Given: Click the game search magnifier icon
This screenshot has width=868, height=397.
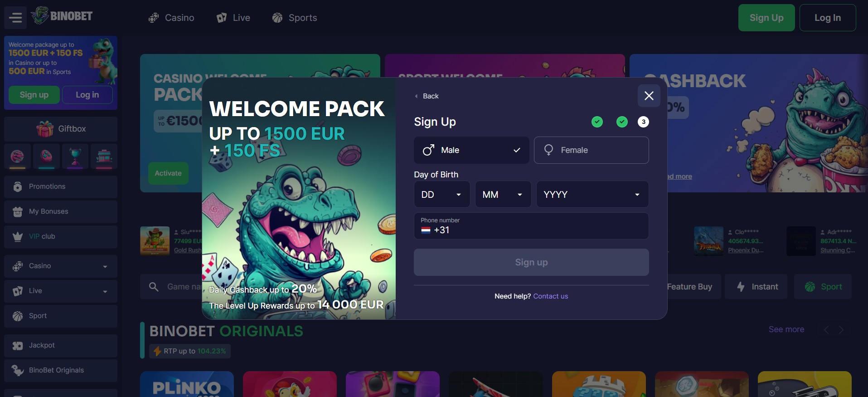Looking at the screenshot, I should coord(154,287).
